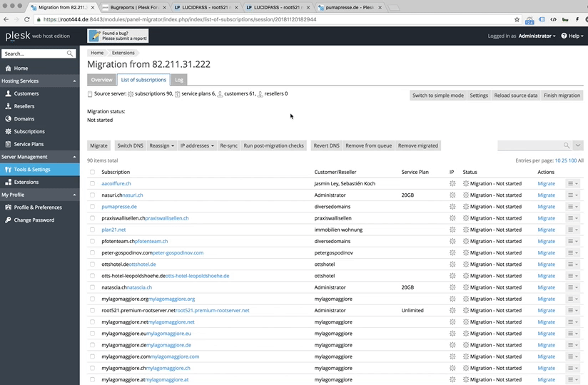Click the Switch DNS button
The height and width of the screenshot is (385, 588).
coord(130,145)
